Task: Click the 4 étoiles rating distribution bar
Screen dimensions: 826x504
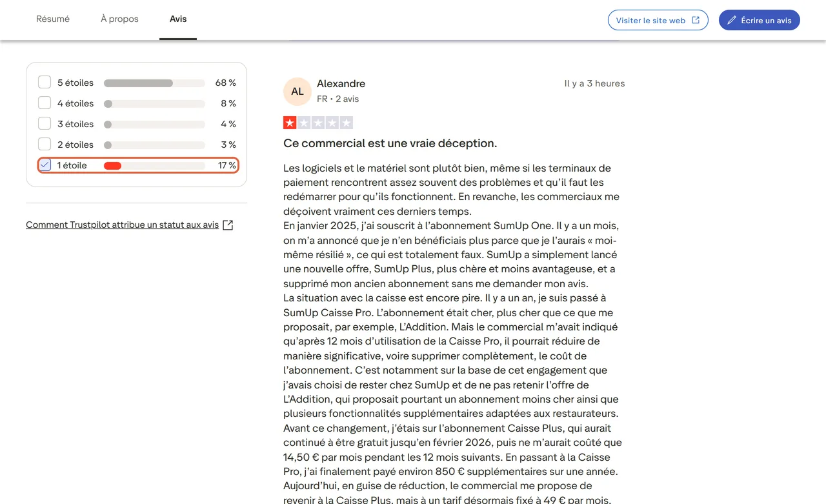Action: tap(154, 104)
